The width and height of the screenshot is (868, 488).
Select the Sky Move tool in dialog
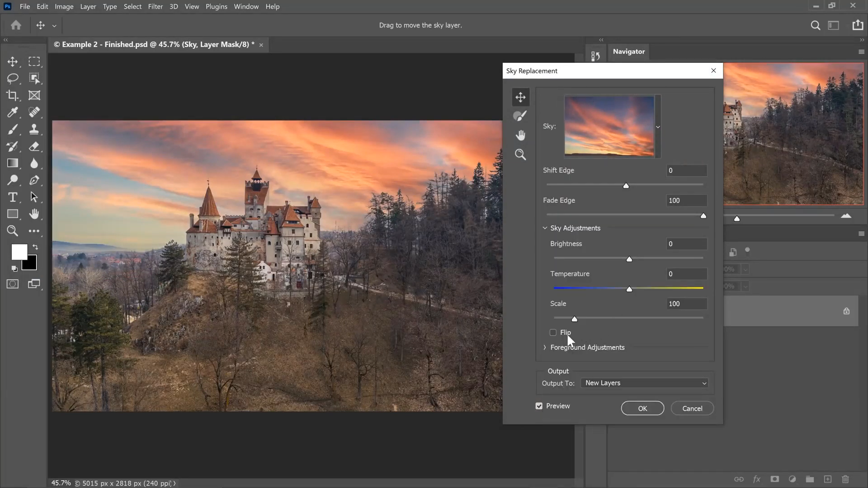(520, 97)
